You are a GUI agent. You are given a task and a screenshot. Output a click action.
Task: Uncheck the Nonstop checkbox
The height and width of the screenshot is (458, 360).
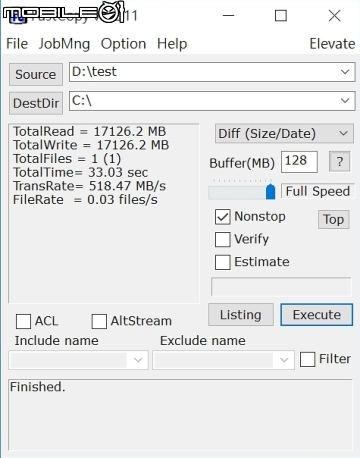click(x=222, y=217)
